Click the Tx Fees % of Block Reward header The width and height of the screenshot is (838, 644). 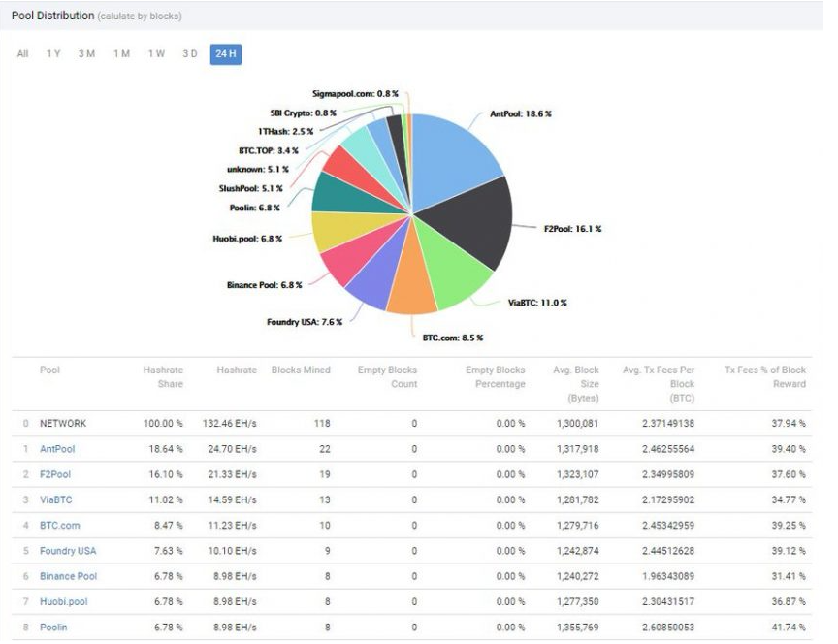point(765,376)
